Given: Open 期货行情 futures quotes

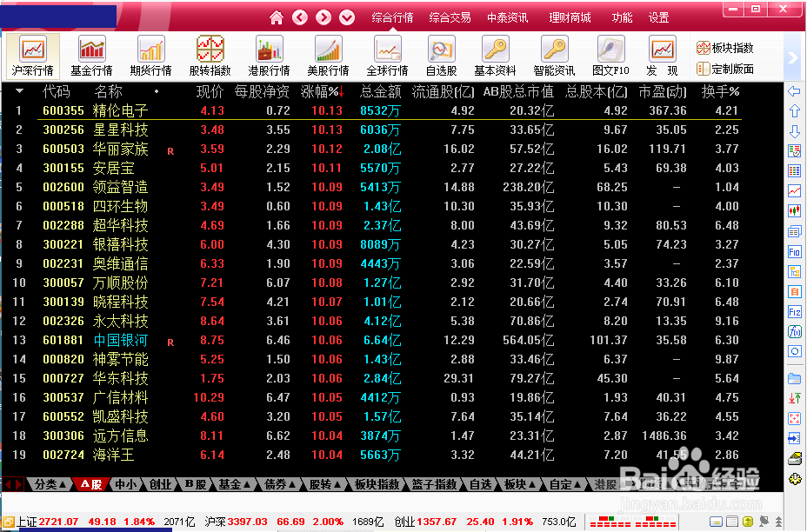Looking at the screenshot, I should (150, 57).
